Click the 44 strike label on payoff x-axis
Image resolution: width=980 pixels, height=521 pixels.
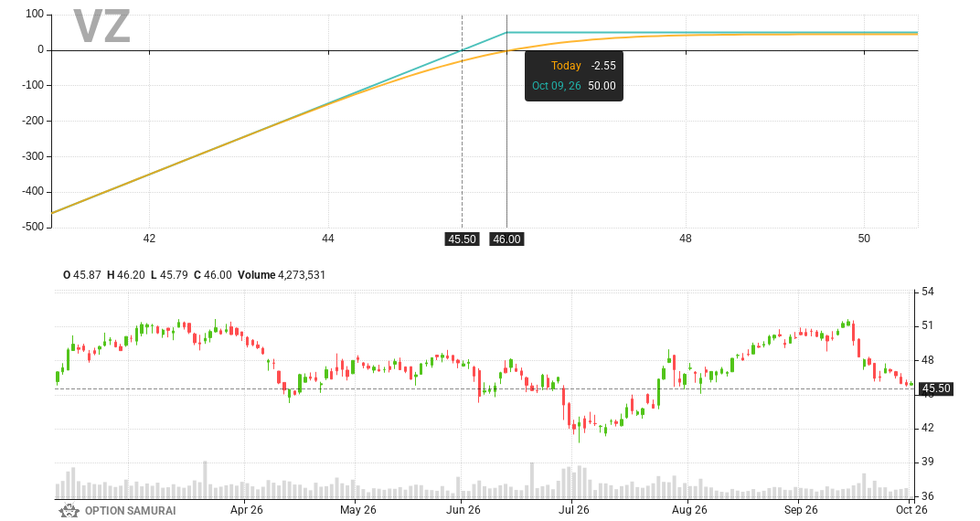coord(328,238)
